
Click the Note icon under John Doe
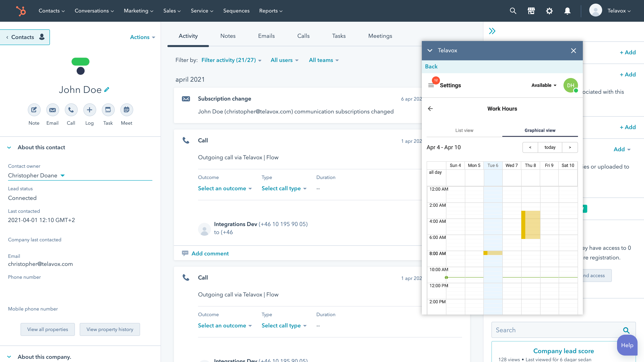(x=34, y=110)
